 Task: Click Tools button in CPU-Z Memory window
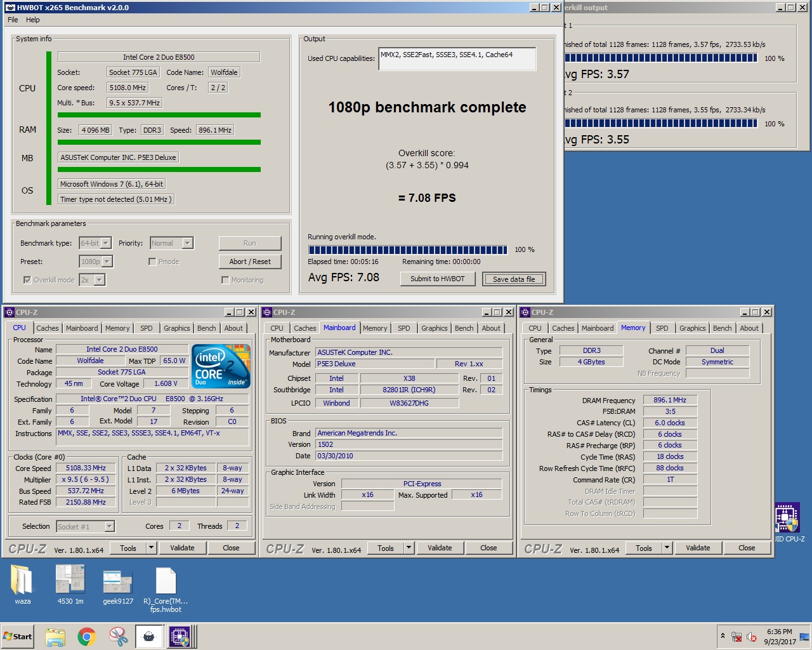coord(644,548)
